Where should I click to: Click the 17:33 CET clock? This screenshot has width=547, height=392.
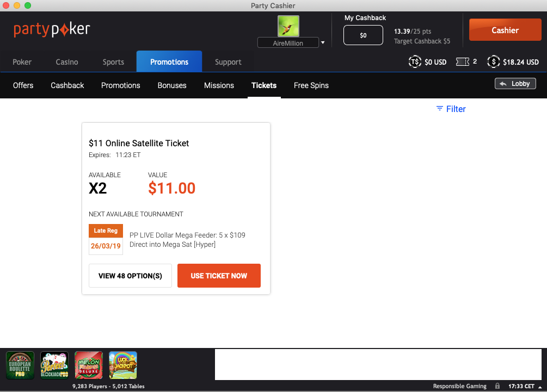[521, 386]
